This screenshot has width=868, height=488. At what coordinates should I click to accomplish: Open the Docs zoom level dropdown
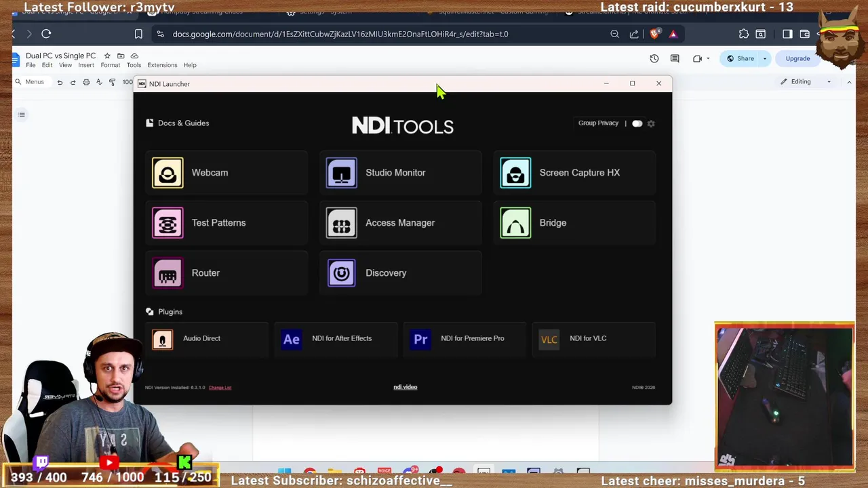tap(127, 82)
